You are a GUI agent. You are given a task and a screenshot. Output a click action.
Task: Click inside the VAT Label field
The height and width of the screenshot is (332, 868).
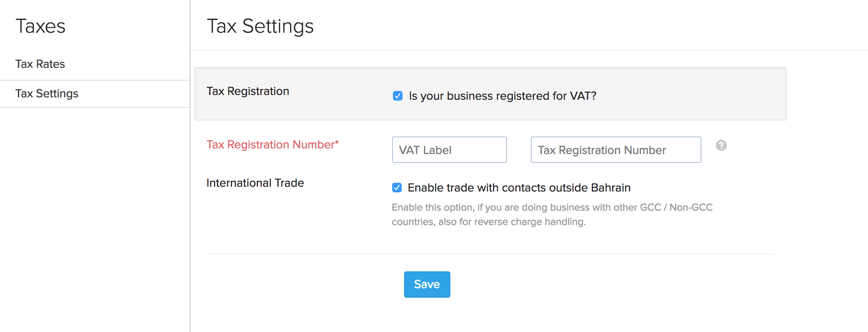click(x=449, y=150)
